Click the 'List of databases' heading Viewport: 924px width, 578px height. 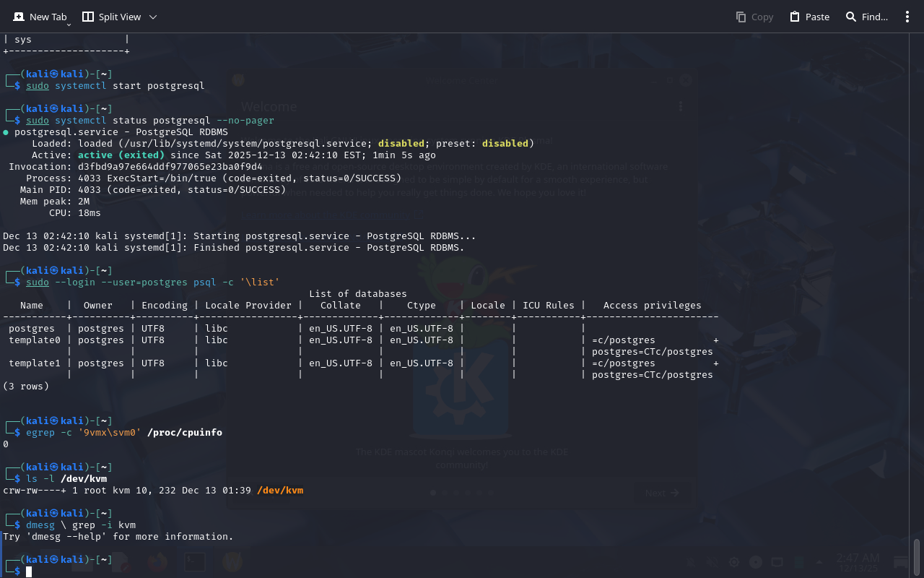357,294
